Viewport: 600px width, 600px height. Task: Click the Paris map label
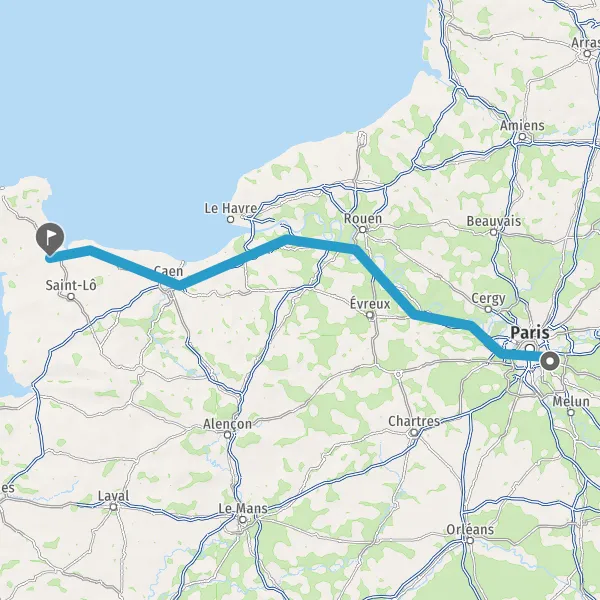[530, 332]
